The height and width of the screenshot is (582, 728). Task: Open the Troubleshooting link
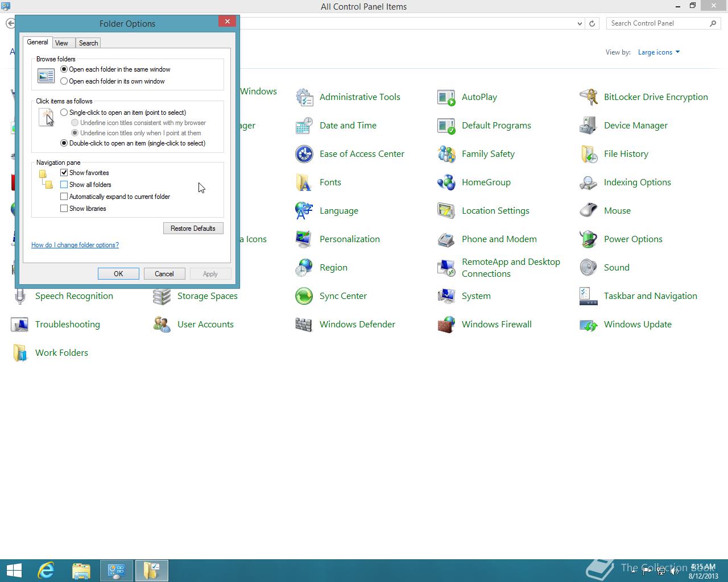(x=67, y=325)
